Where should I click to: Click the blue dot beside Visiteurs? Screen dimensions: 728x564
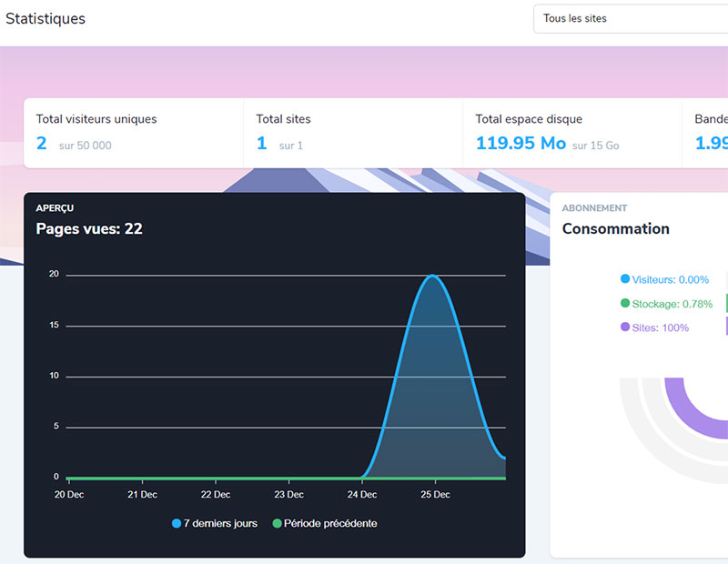625,279
